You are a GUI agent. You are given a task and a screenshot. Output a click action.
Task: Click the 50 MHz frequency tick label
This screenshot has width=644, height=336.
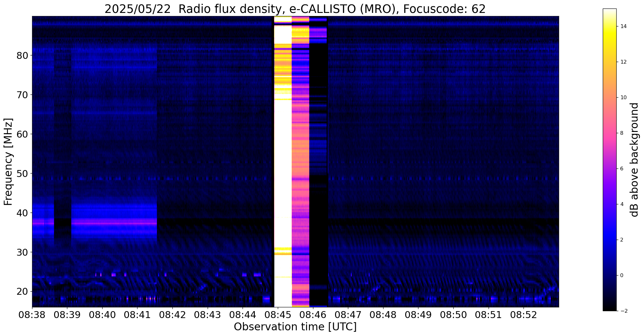[x=22, y=174]
